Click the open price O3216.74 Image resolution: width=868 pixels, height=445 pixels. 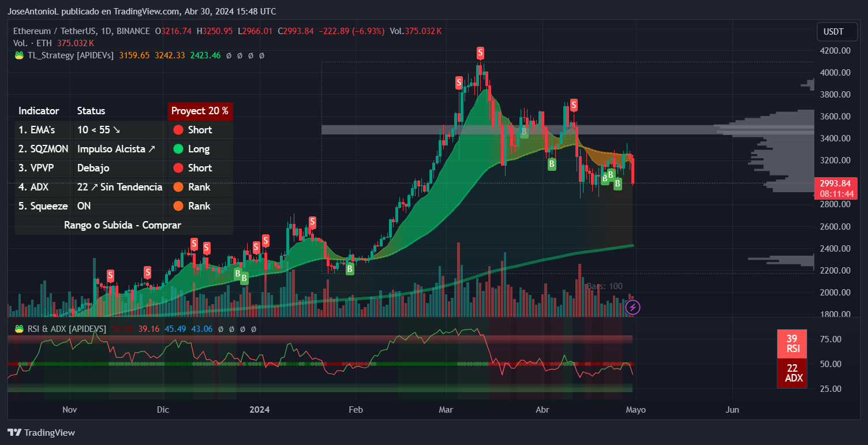pyautogui.click(x=172, y=31)
